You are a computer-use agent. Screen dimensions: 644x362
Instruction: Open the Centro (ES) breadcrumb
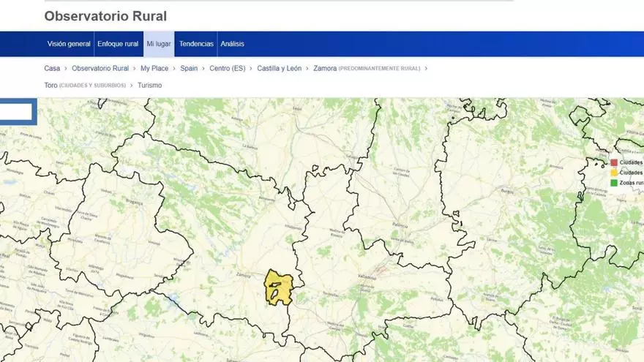[228, 68]
